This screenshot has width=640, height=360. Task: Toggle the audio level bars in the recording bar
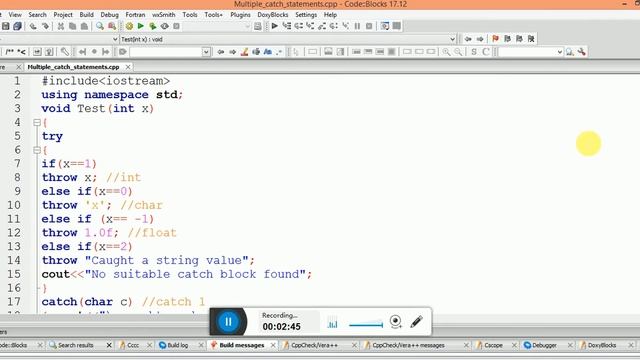[332, 323]
